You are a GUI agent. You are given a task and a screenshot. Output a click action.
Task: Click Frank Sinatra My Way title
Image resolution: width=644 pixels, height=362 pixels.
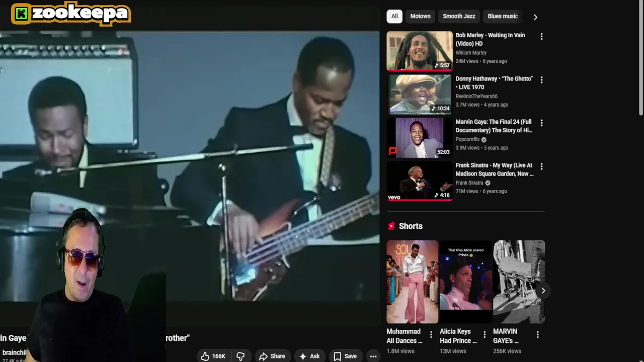[x=495, y=169]
